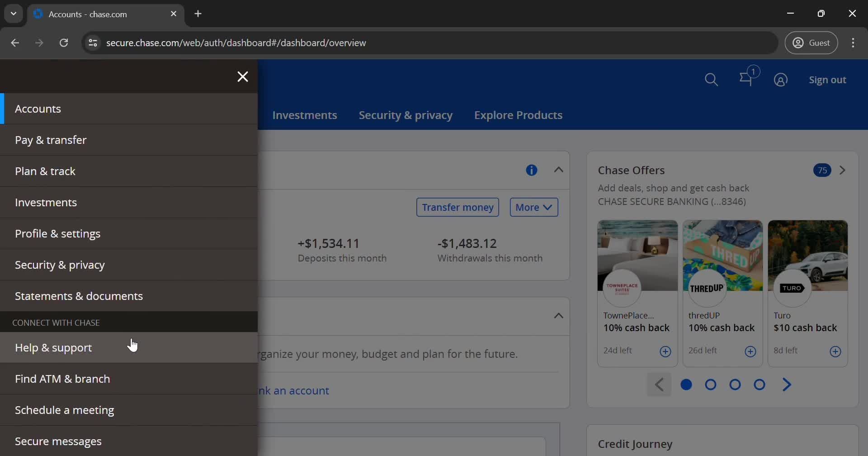Open notifications via the flag icon
The width and height of the screenshot is (868, 456).
tap(747, 80)
